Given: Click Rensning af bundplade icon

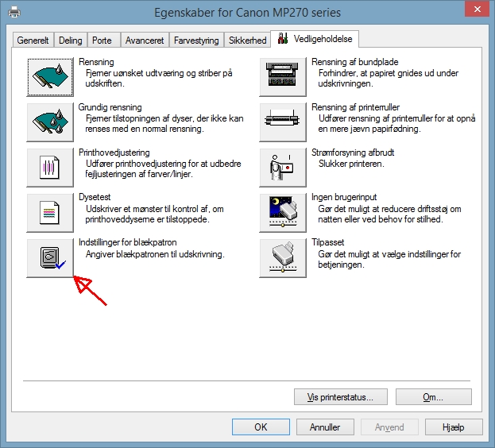Looking at the screenshot, I should pos(283,76).
